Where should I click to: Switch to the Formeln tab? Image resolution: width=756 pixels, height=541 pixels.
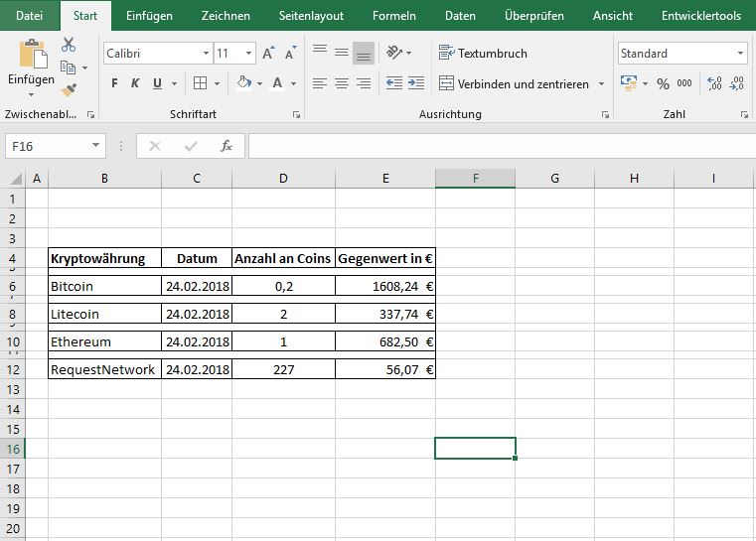coord(394,16)
